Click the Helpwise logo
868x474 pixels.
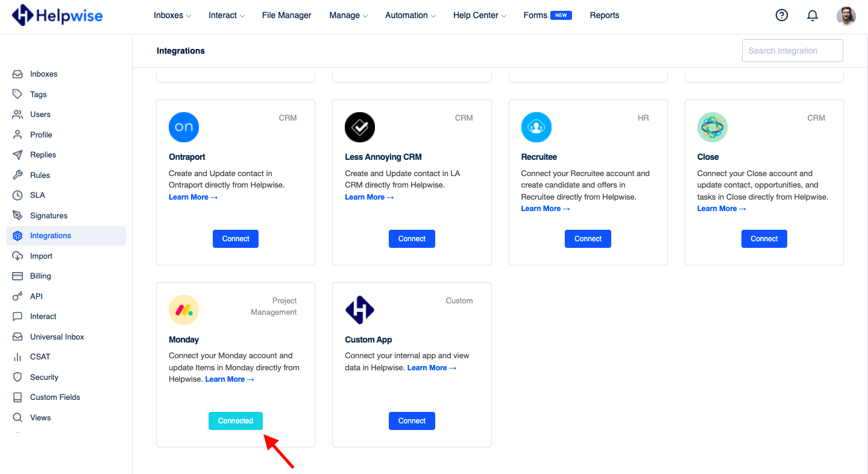[x=57, y=15]
